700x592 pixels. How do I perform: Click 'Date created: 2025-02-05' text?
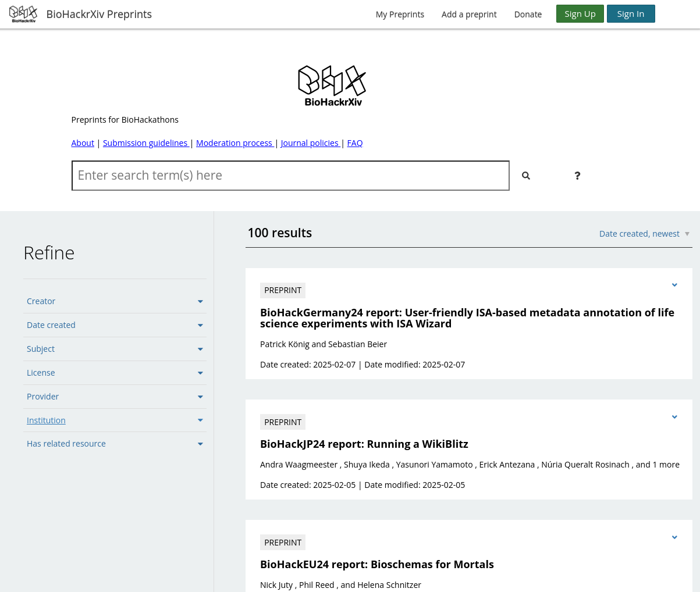point(308,485)
